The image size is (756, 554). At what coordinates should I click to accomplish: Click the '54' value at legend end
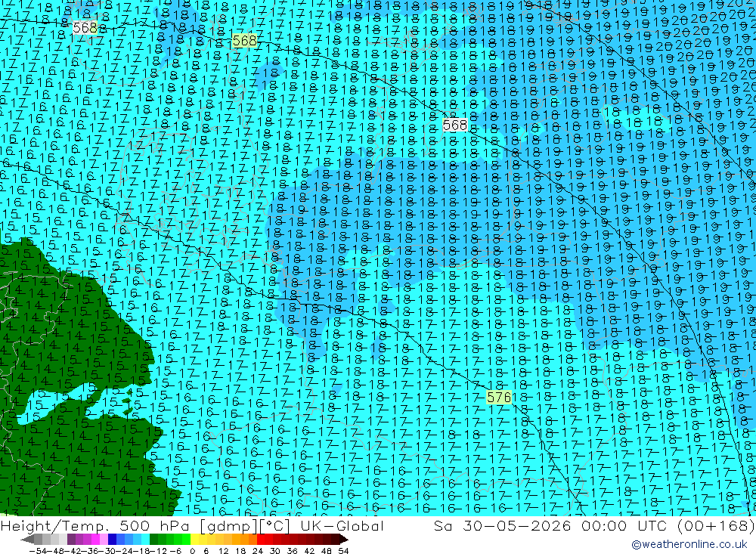point(343,551)
